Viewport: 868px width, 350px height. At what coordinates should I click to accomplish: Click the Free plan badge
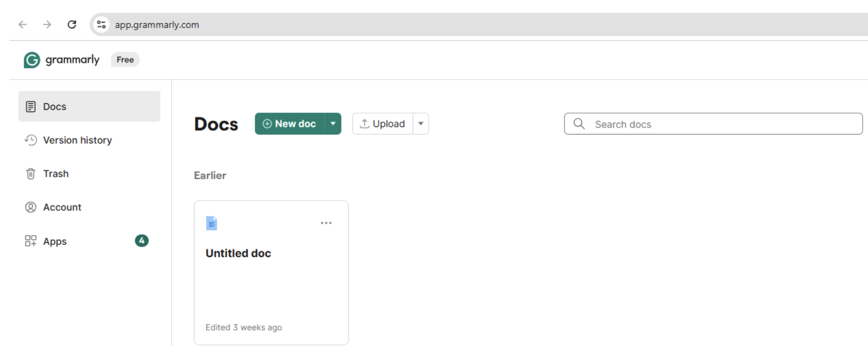[x=125, y=60]
